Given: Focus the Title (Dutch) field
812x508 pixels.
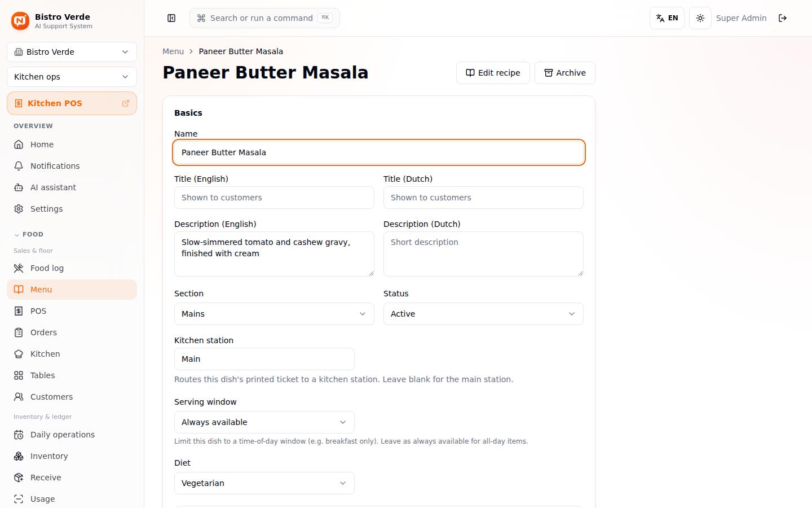Looking at the screenshot, I should (483, 198).
